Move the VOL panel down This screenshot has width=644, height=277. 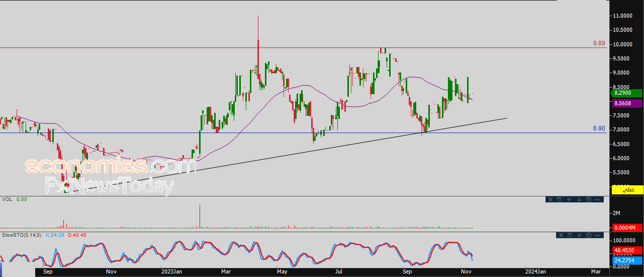click(579, 199)
